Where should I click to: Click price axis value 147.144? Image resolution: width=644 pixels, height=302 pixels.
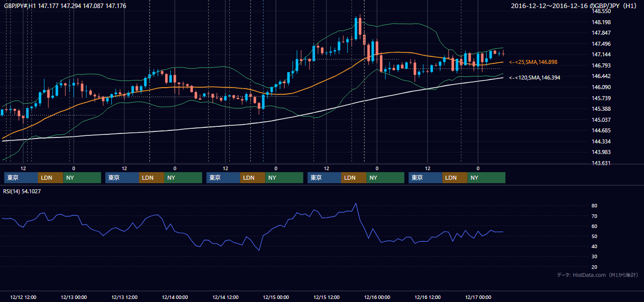tap(601, 54)
